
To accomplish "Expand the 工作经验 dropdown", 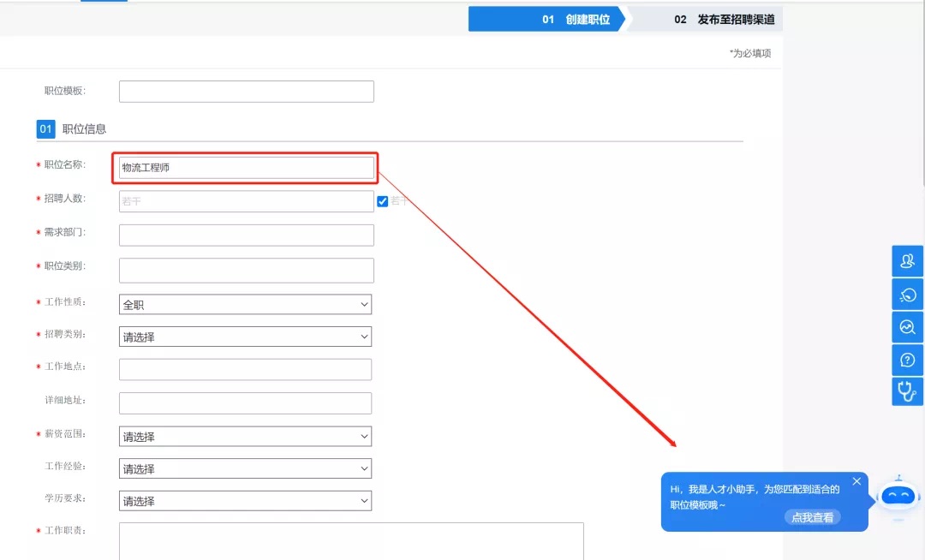I will click(245, 469).
